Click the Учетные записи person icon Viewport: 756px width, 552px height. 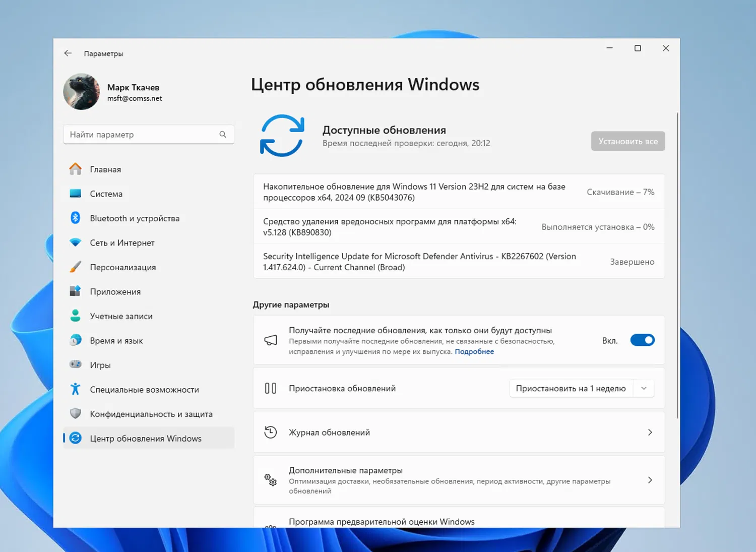(x=76, y=316)
